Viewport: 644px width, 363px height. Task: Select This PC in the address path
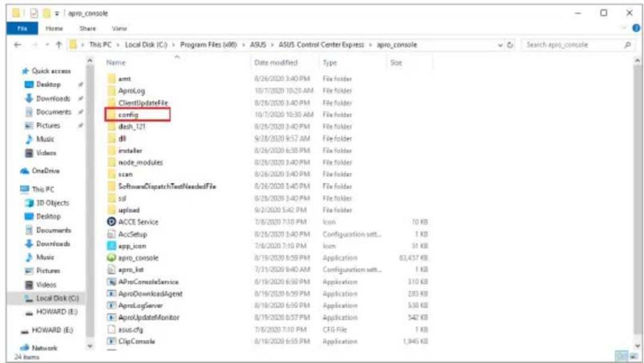tap(100, 45)
